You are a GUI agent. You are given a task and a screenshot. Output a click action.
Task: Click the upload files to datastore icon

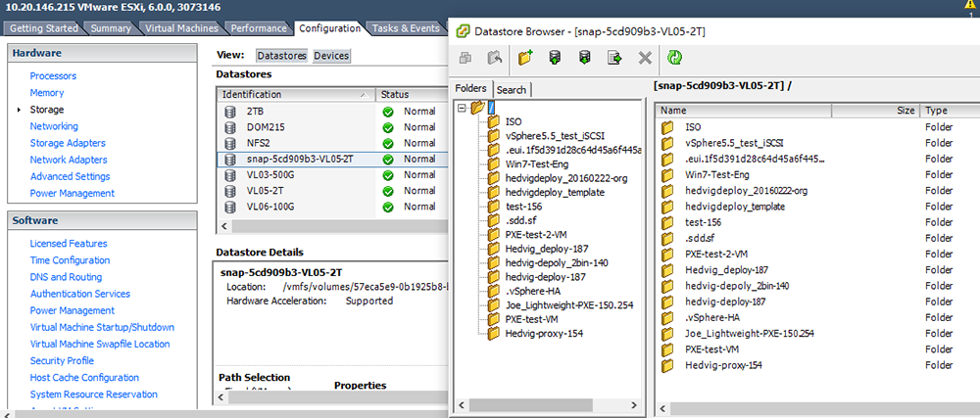pyautogui.click(x=555, y=58)
